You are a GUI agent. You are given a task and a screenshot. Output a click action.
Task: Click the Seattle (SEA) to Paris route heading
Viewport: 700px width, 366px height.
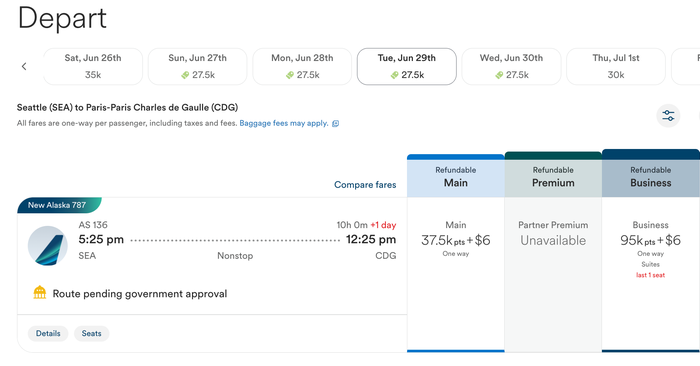click(127, 108)
